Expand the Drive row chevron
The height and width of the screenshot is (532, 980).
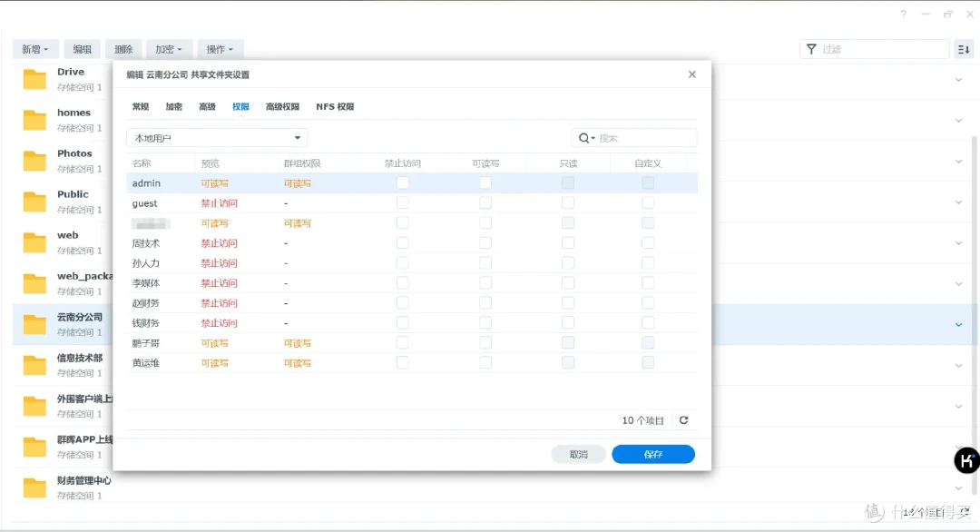pos(958,79)
